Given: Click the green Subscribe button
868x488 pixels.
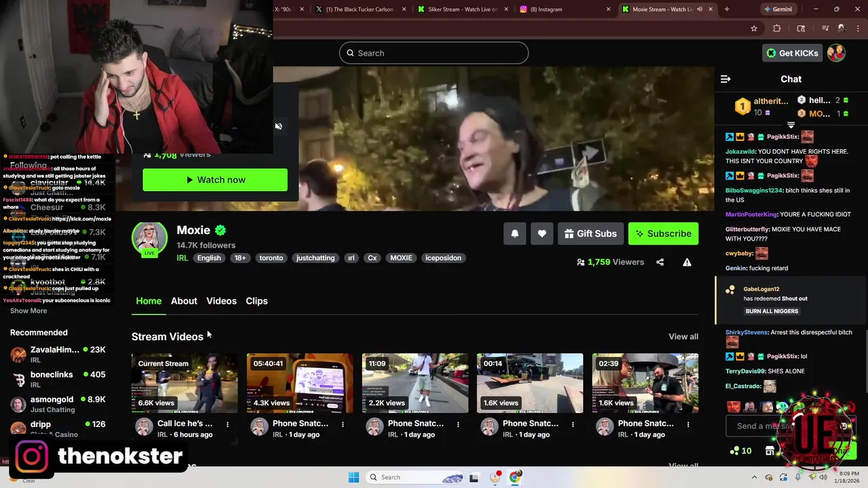Looking at the screenshot, I should (663, 234).
